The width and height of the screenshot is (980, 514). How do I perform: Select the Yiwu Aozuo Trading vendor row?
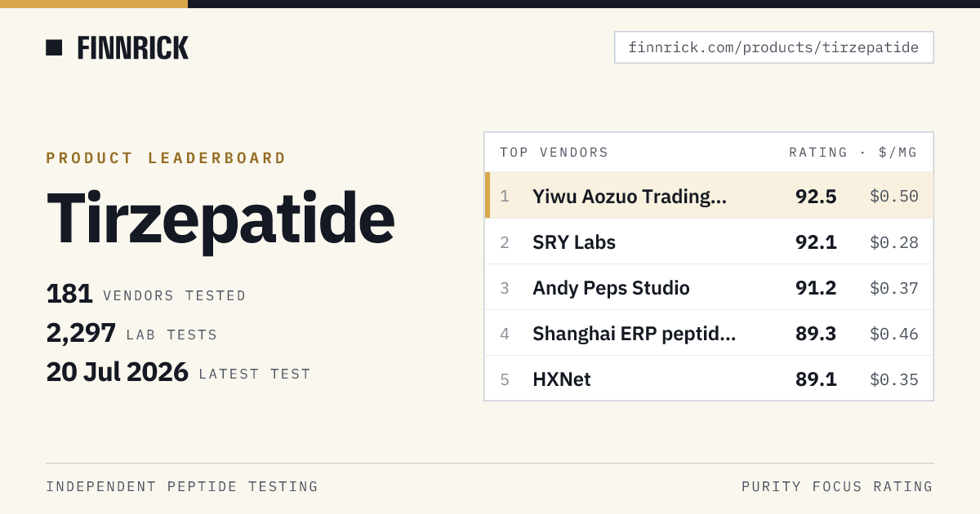pos(709,196)
